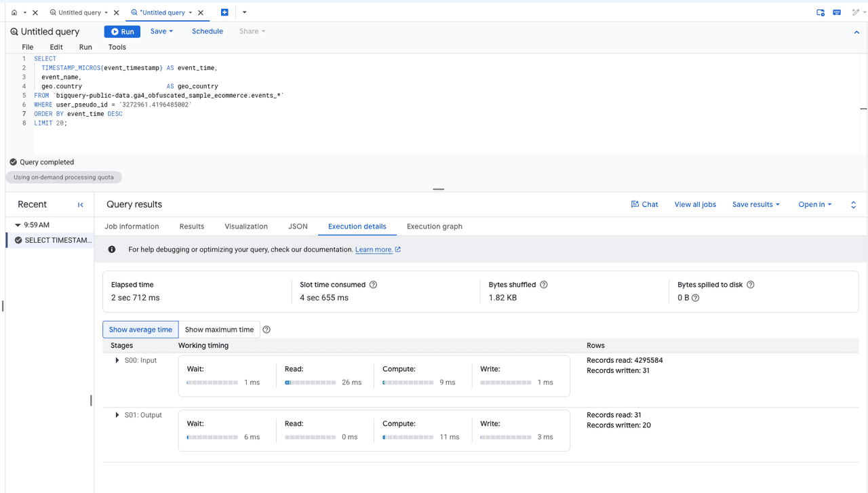This screenshot has height=493, width=868.
Task: Click Elapsed time value 2 sec 712 ms
Action: 136,298
